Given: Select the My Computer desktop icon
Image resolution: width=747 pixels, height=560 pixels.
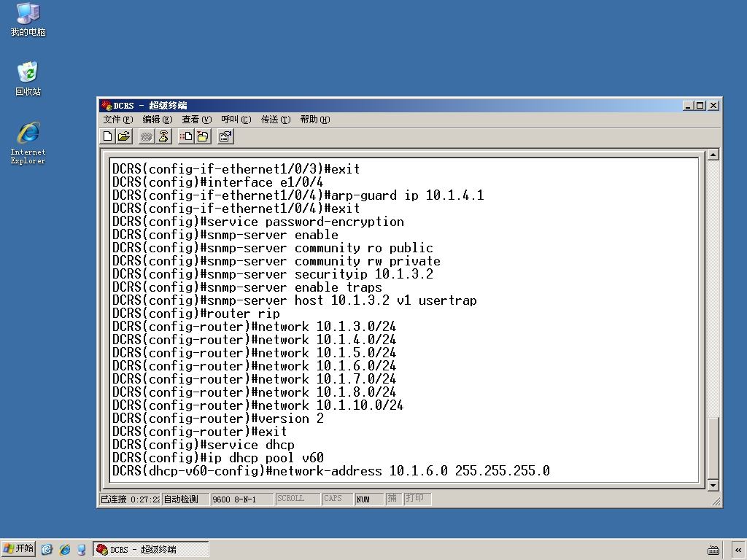Looking at the screenshot, I should click(28, 20).
